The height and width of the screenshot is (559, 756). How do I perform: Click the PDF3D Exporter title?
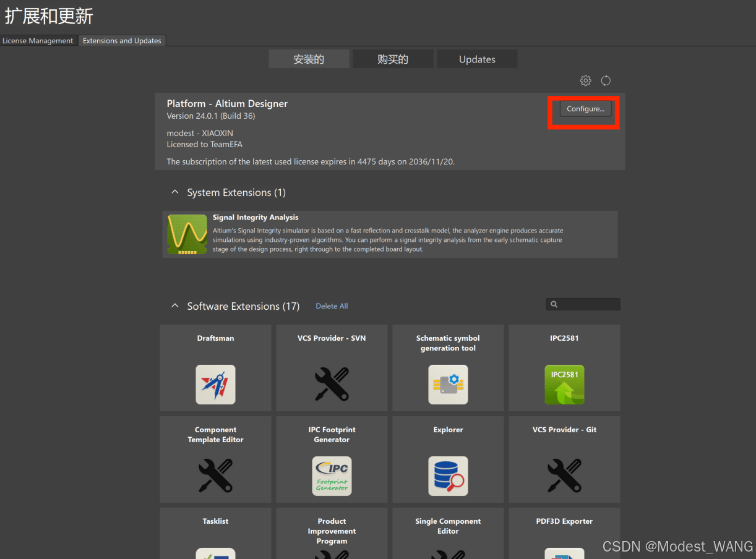coord(564,521)
